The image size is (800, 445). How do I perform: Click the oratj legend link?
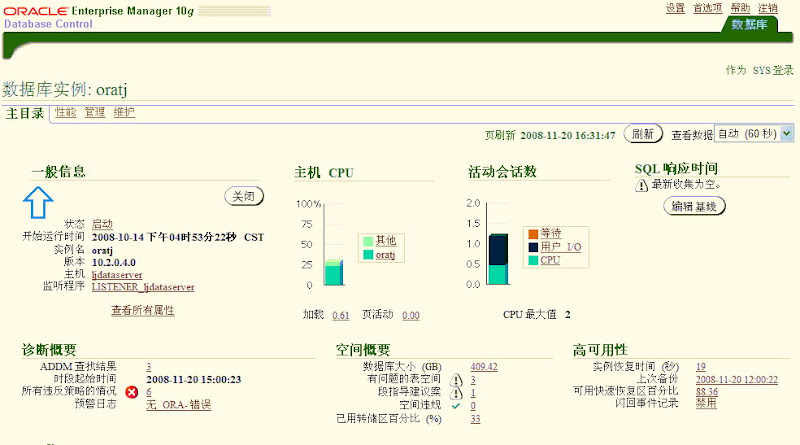coord(385,255)
